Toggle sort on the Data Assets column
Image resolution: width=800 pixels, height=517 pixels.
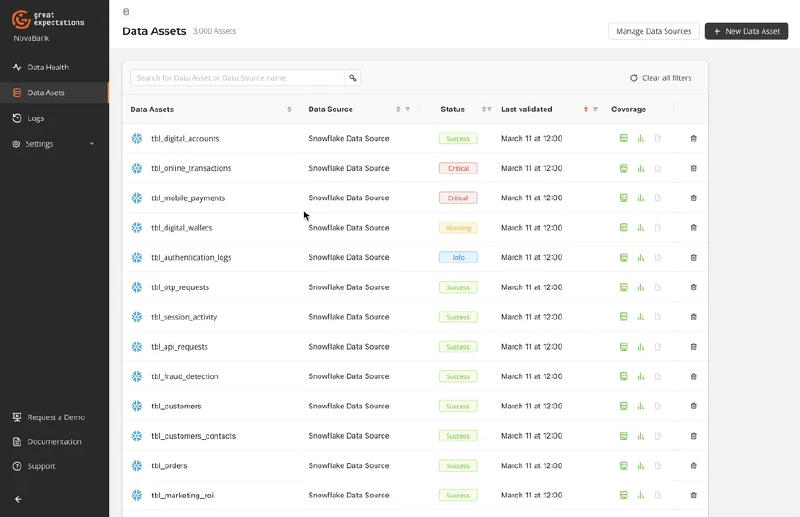[289, 109]
